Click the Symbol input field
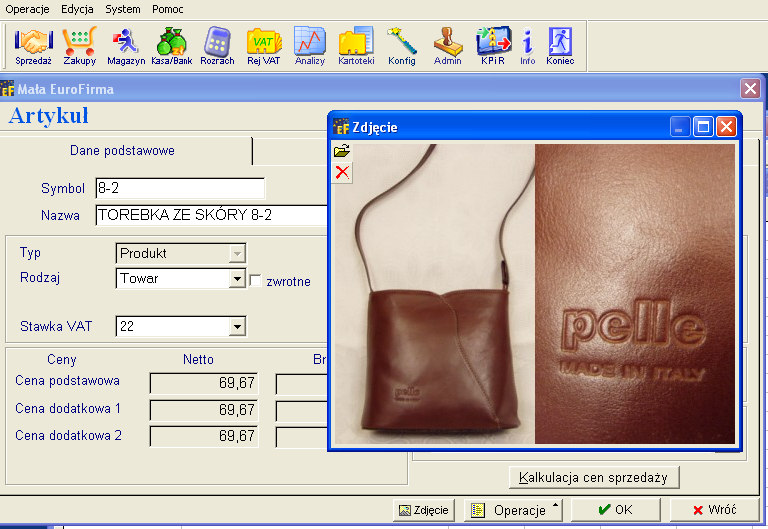Image resolution: width=768 pixels, height=529 pixels. click(180, 188)
